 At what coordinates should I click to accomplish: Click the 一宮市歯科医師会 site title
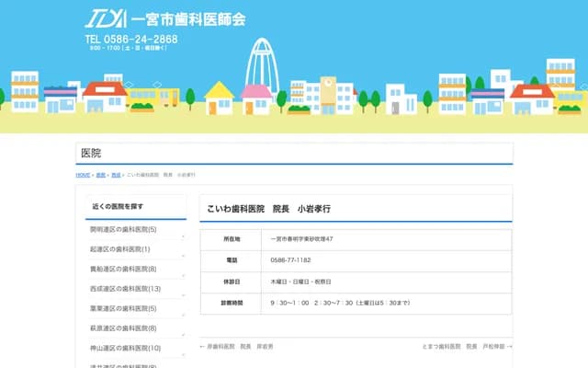[x=188, y=18]
